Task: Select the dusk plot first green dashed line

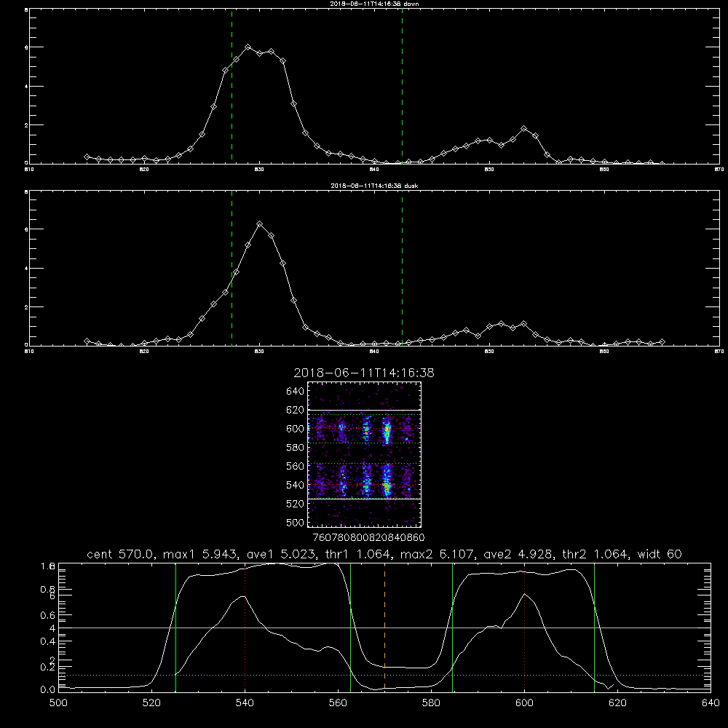Action: 232,268
